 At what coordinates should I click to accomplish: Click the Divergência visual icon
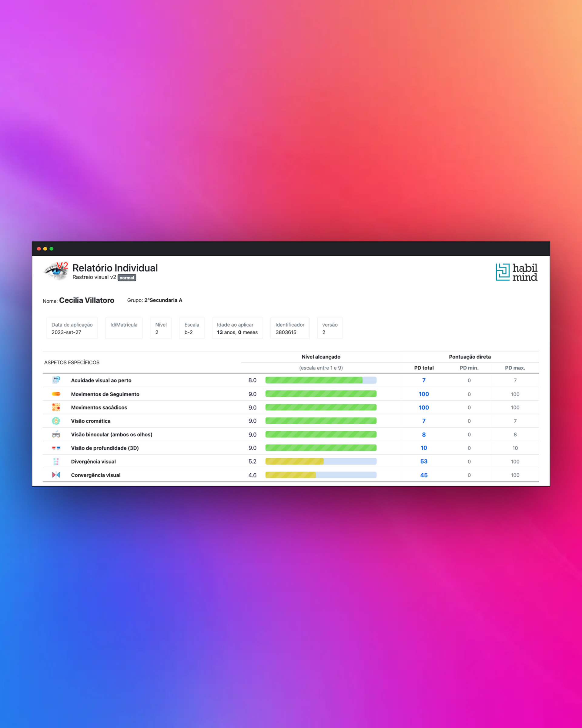click(56, 461)
